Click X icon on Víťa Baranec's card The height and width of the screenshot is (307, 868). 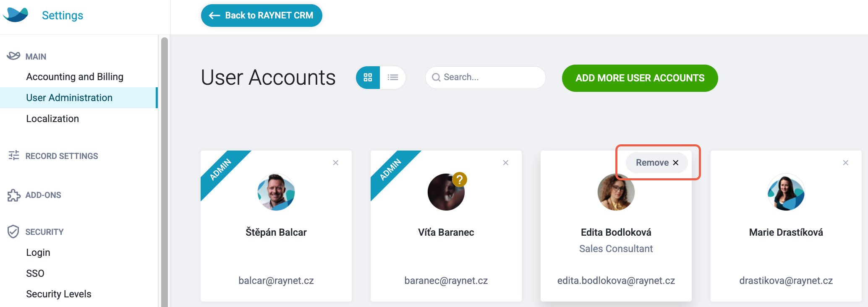click(x=506, y=163)
